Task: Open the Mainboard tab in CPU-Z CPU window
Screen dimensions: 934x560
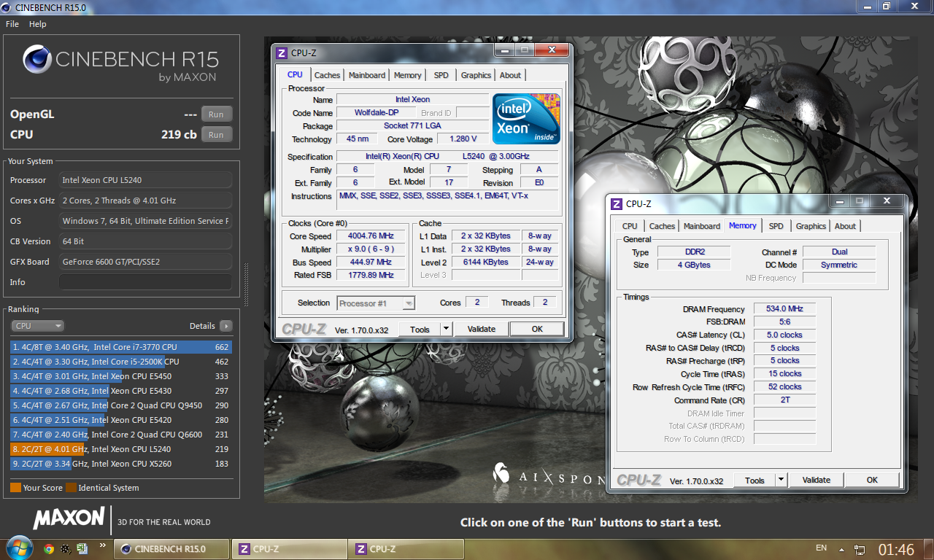Action: [367, 75]
